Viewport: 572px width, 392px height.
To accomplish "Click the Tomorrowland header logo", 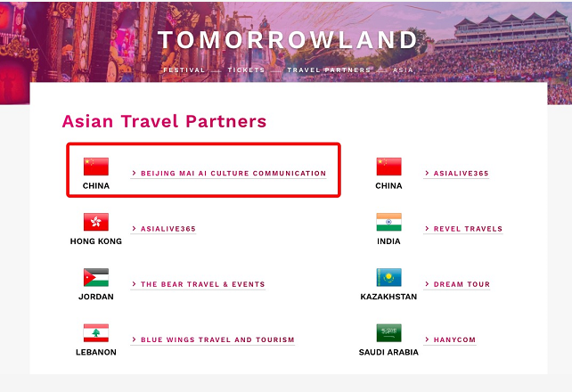I will [x=288, y=39].
